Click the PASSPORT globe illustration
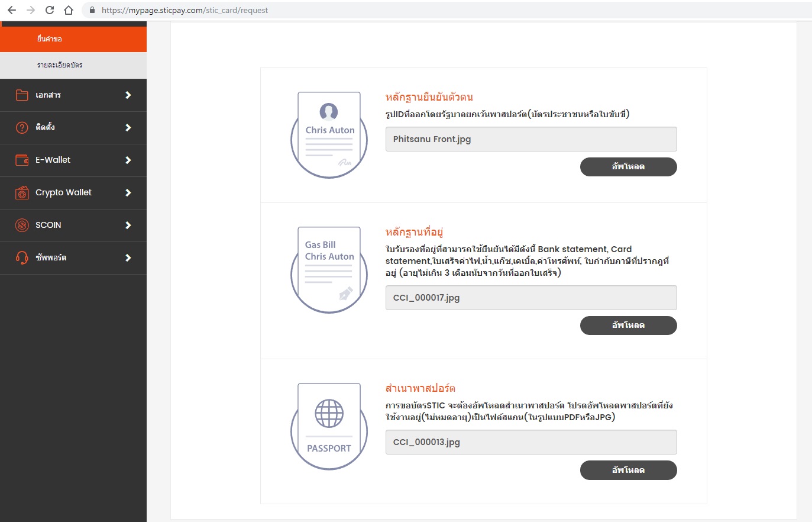 pos(329,427)
